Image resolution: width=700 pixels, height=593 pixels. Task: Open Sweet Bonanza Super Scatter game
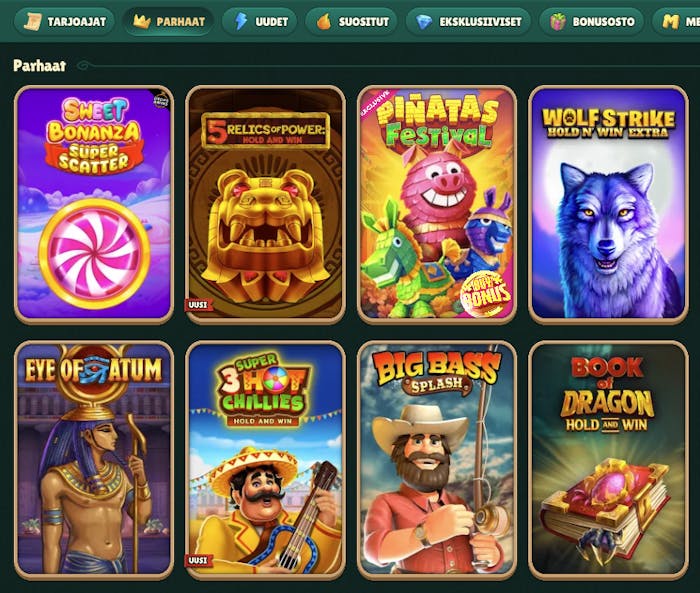[94, 204]
